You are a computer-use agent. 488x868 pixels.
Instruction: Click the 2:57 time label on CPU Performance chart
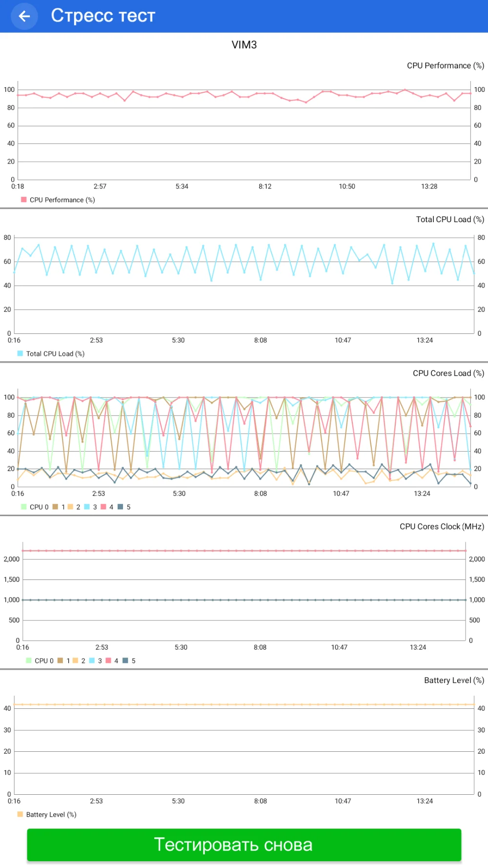(100, 186)
